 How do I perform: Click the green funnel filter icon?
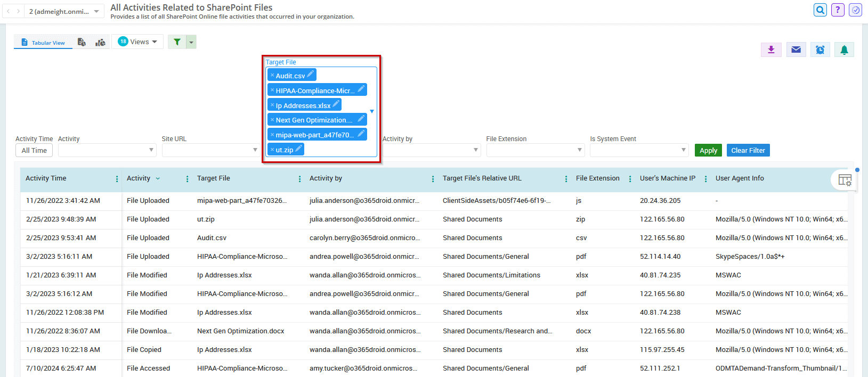177,42
